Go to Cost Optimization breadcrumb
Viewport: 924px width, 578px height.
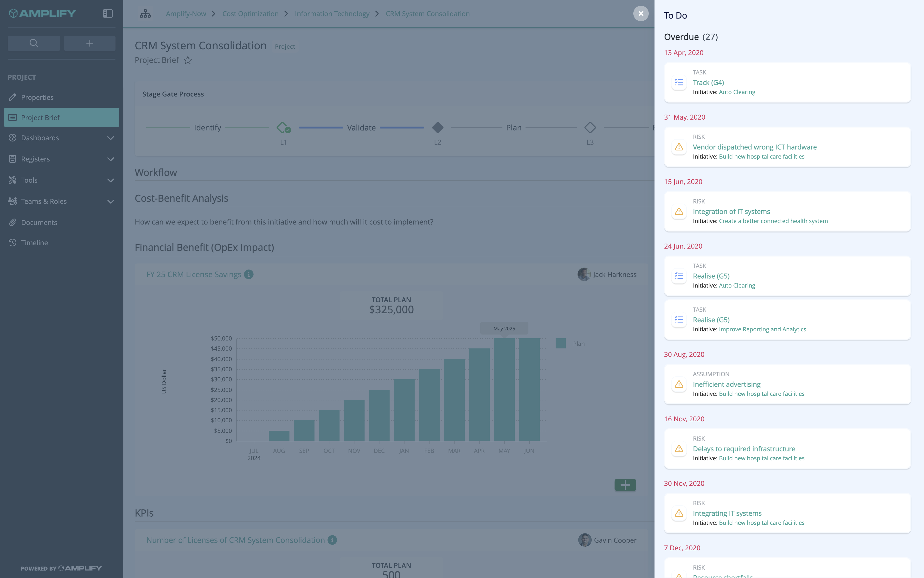point(250,14)
